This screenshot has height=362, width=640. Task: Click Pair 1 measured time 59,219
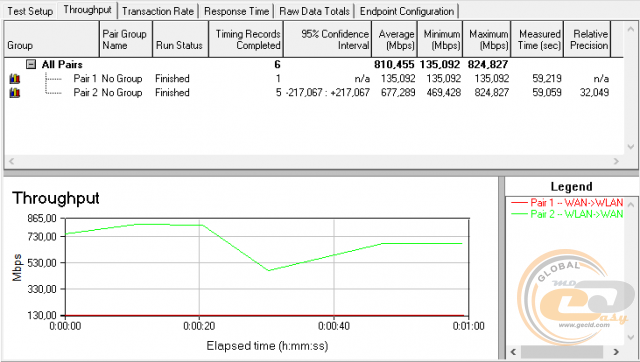coord(547,78)
